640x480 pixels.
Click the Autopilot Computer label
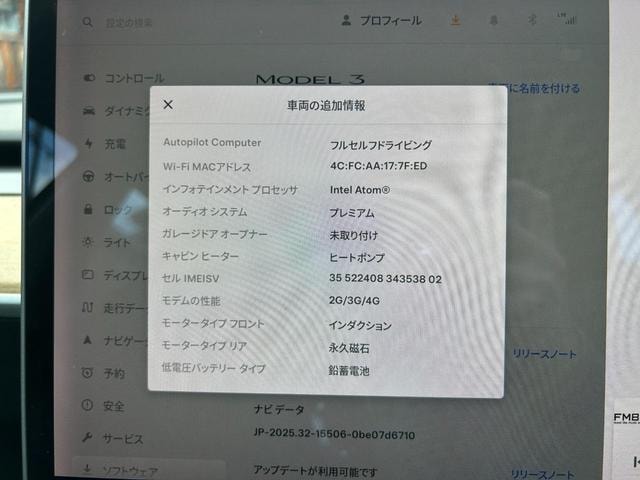pyautogui.click(x=212, y=142)
